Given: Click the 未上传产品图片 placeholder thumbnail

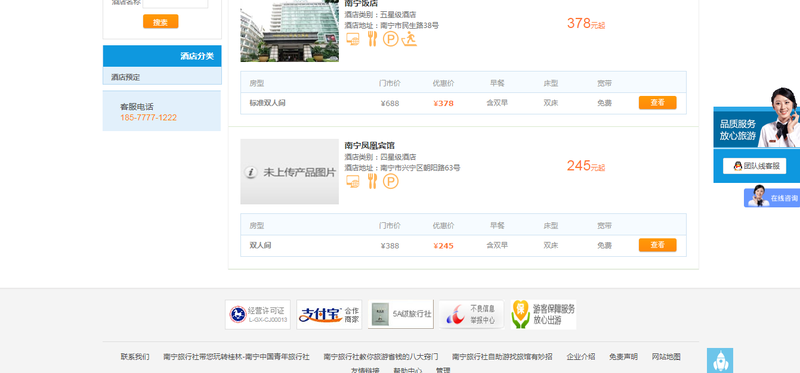Looking at the screenshot, I should click(x=289, y=171).
